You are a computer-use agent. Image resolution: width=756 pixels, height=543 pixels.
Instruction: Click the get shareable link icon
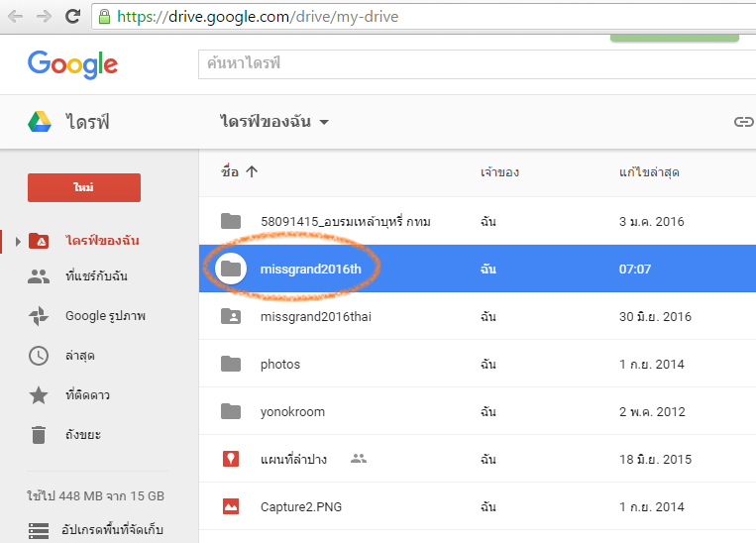[743, 122]
